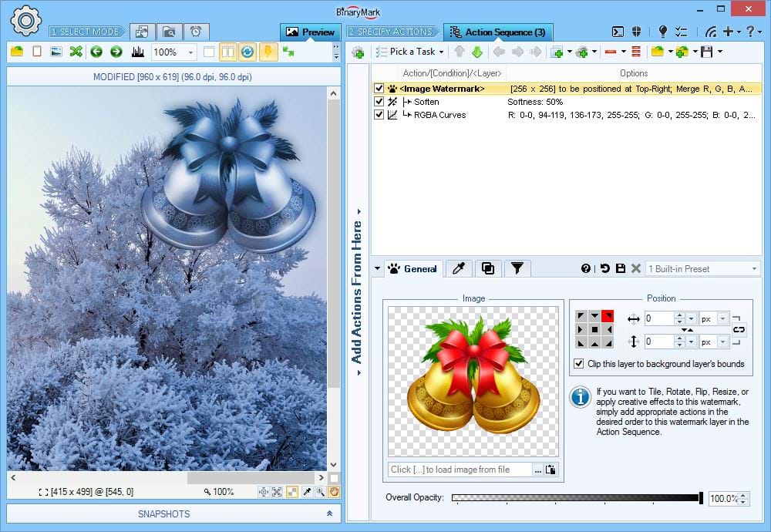Click the paste image from clipboard icon
Viewport: 771px width, 532px height.
pyautogui.click(x=551, y=470)
